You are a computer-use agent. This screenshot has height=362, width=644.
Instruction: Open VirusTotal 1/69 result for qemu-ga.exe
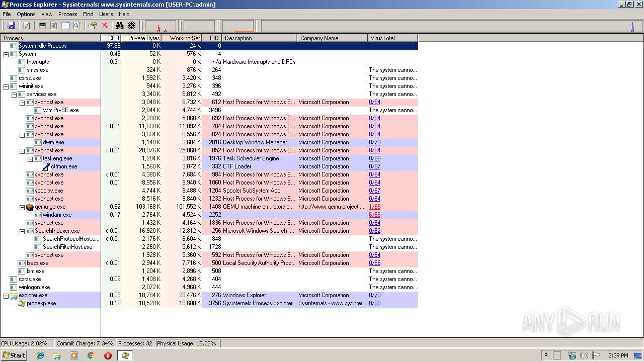click(374, 207)
